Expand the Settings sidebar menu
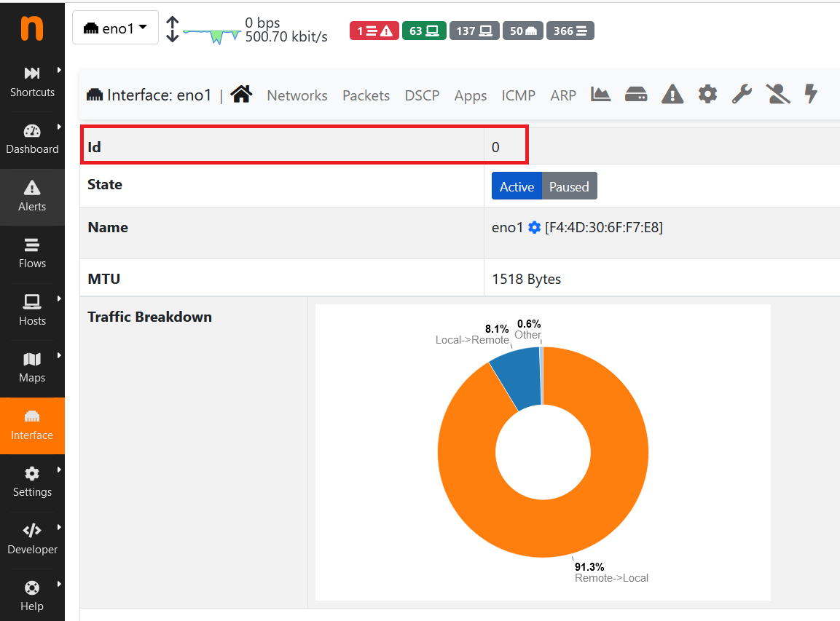Screen dimensions: 840x621 (x=32, y=480)
